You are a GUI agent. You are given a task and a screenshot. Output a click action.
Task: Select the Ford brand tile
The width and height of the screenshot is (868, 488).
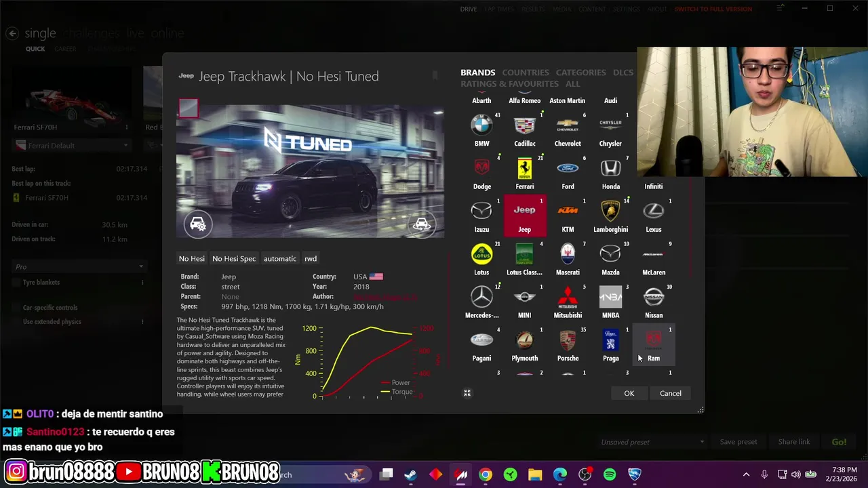[x=568, y=172]
